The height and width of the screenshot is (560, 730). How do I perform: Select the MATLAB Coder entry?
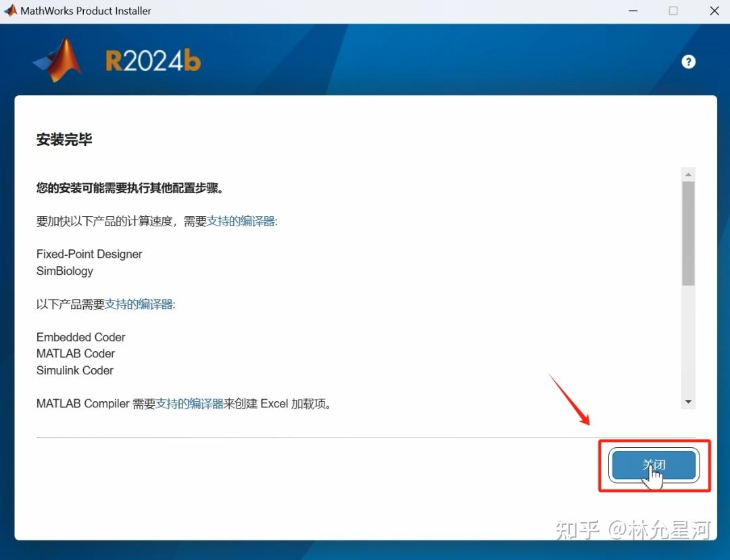75,353
